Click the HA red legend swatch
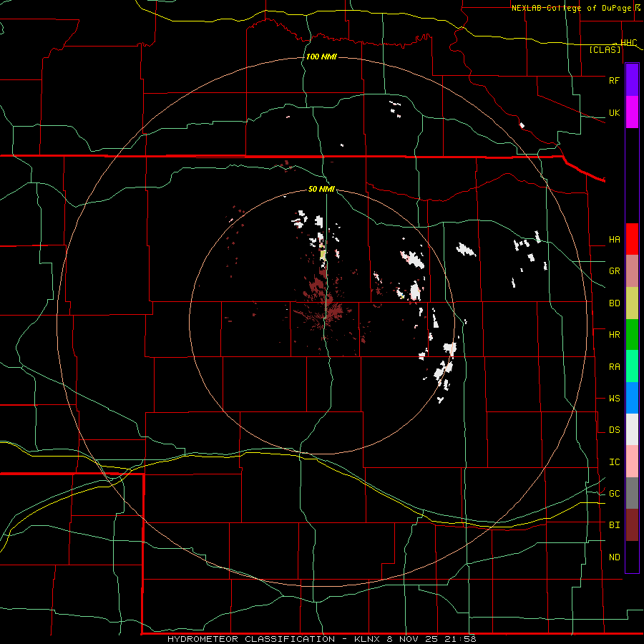Image resolution: width=644 pixels, height=644 pixels. (x=632, y=239)
